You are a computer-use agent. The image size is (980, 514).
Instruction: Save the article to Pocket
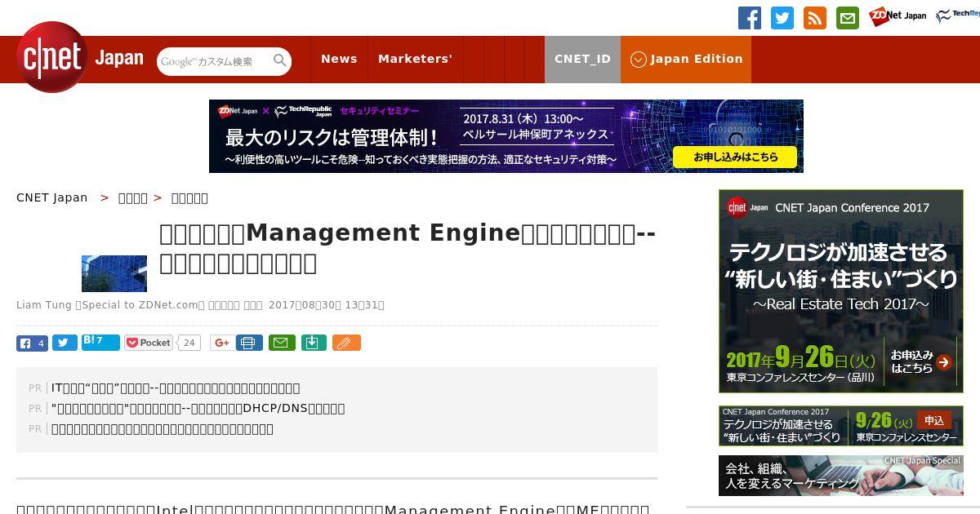pos(149,343)
